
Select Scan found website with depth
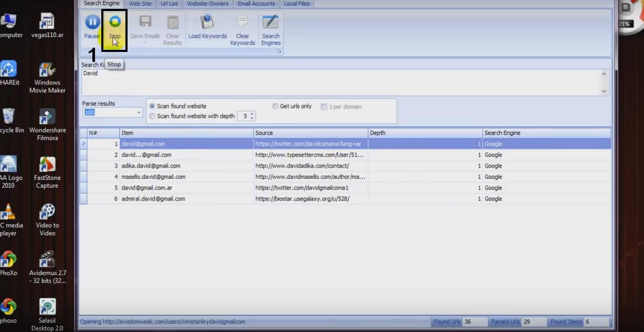pos(192,116)
